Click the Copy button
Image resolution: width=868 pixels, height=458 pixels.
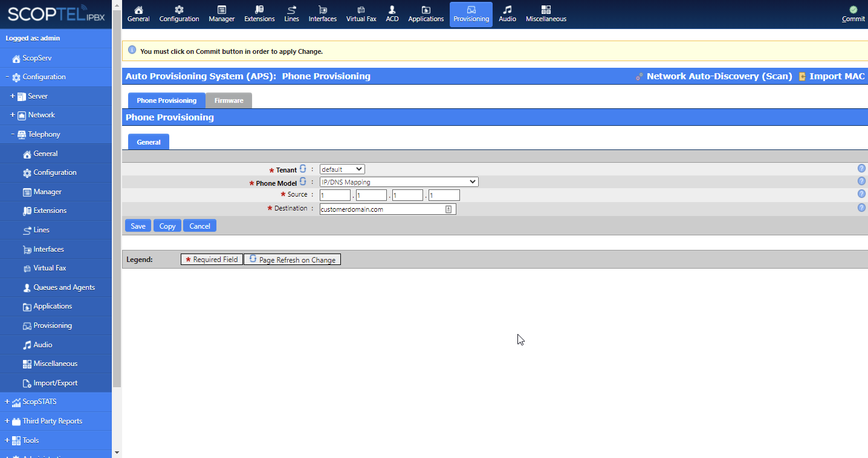(x=167, y=226)
